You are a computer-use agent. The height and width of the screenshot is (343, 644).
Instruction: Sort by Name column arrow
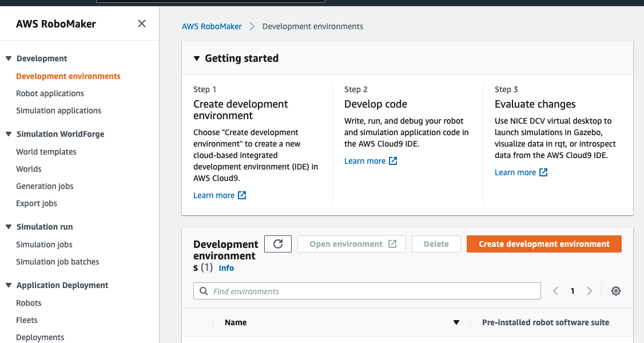click(x=456, y=322)
